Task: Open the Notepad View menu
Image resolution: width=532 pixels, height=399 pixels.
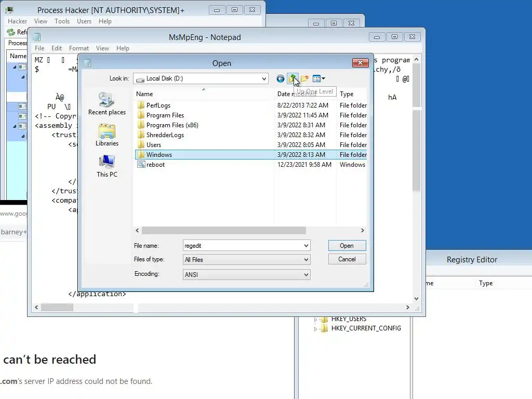Action: (x=102, y=48)
